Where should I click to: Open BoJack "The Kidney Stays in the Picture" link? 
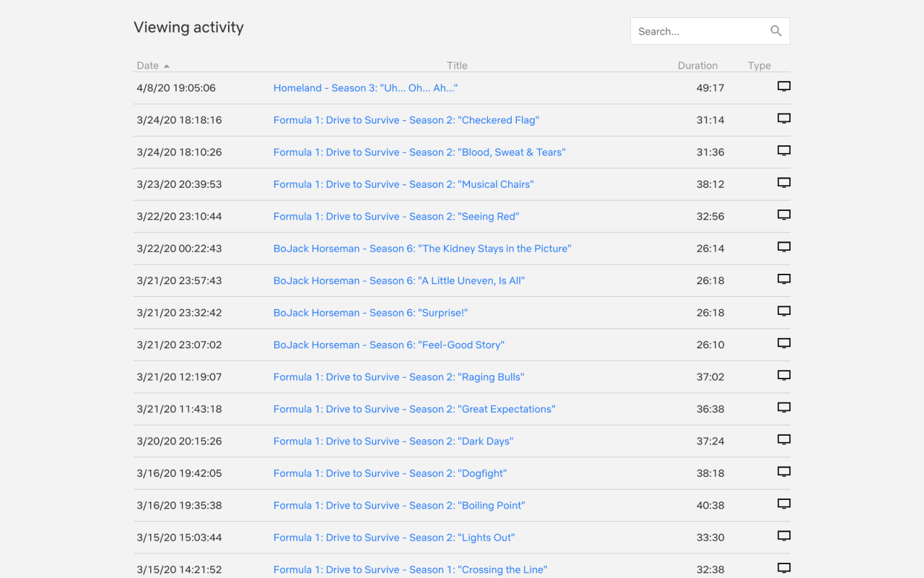422,249
